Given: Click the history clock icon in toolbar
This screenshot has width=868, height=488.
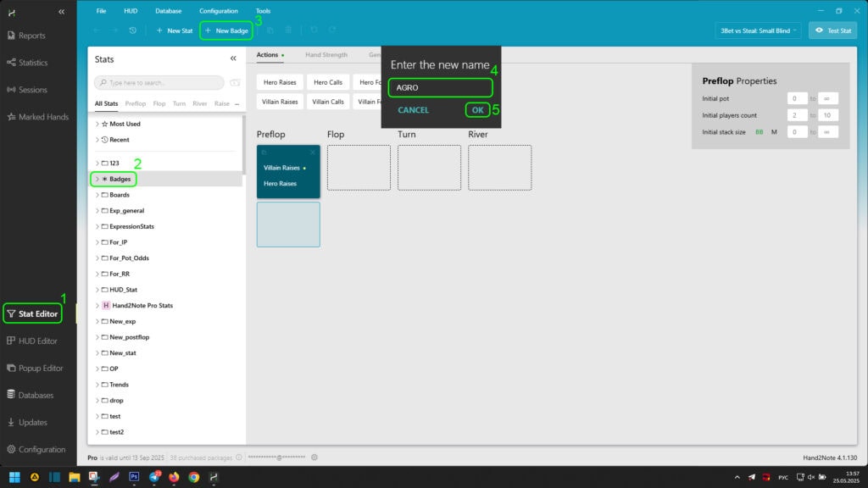Looking at the screenshot, I should pos(133,30).
